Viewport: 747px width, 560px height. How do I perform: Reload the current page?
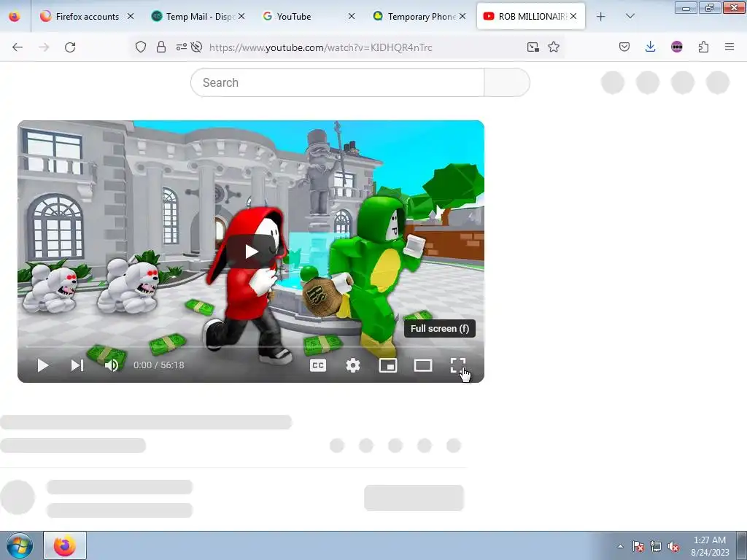click(x=70, y=47)
